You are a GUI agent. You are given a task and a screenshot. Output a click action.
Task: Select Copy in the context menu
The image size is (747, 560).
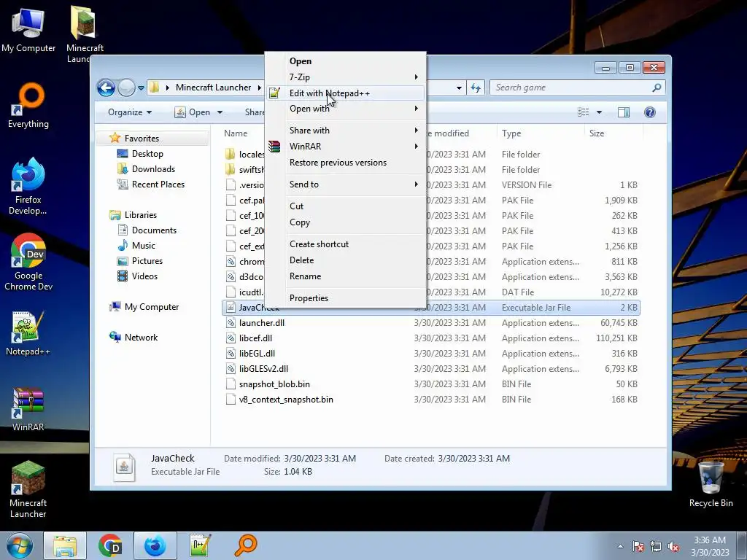point(345,222)
